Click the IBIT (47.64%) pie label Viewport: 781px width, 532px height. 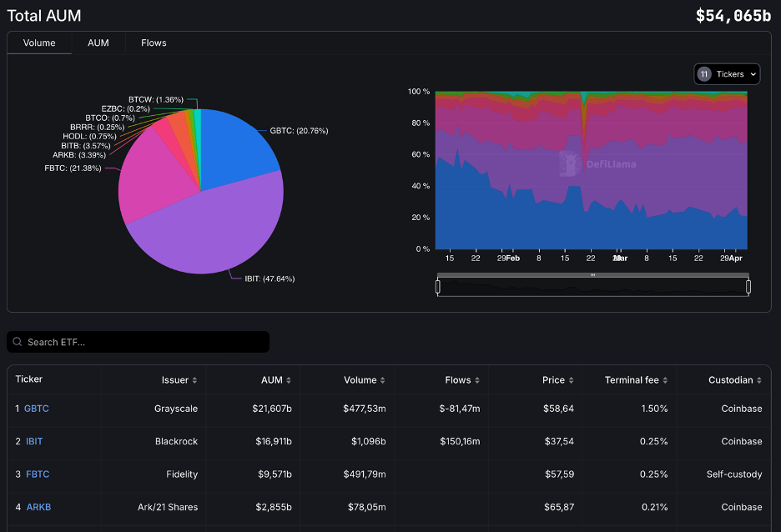270,279
